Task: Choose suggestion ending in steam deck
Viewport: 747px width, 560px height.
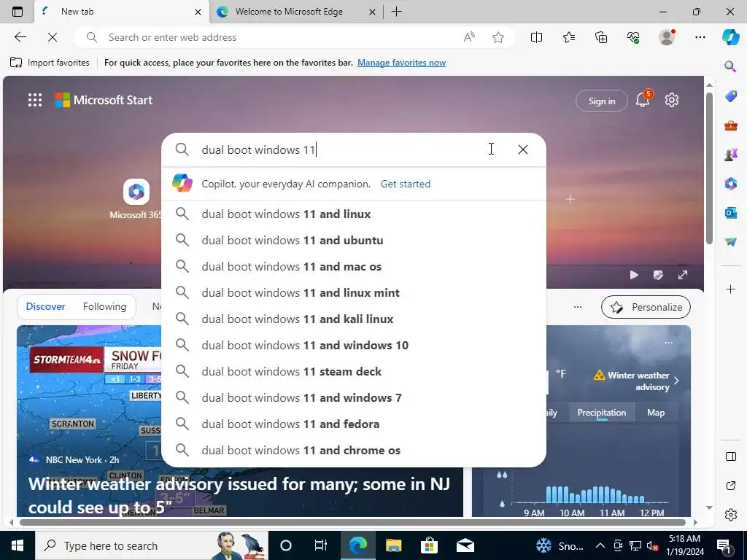Action: click(x=354, y=371)
